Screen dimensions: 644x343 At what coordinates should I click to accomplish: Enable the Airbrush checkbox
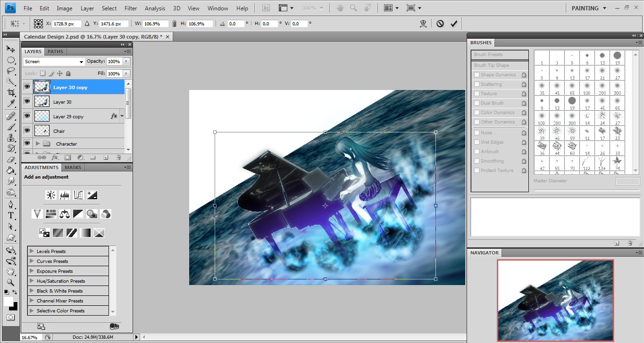tap(477, 152)
